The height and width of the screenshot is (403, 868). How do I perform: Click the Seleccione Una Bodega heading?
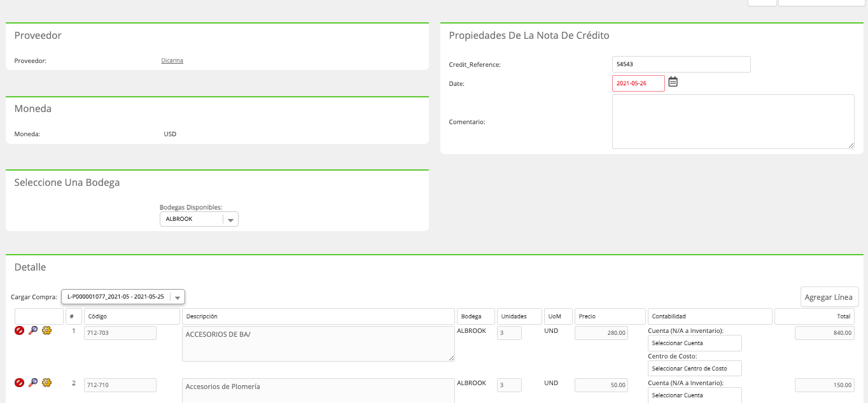(67, 183)
